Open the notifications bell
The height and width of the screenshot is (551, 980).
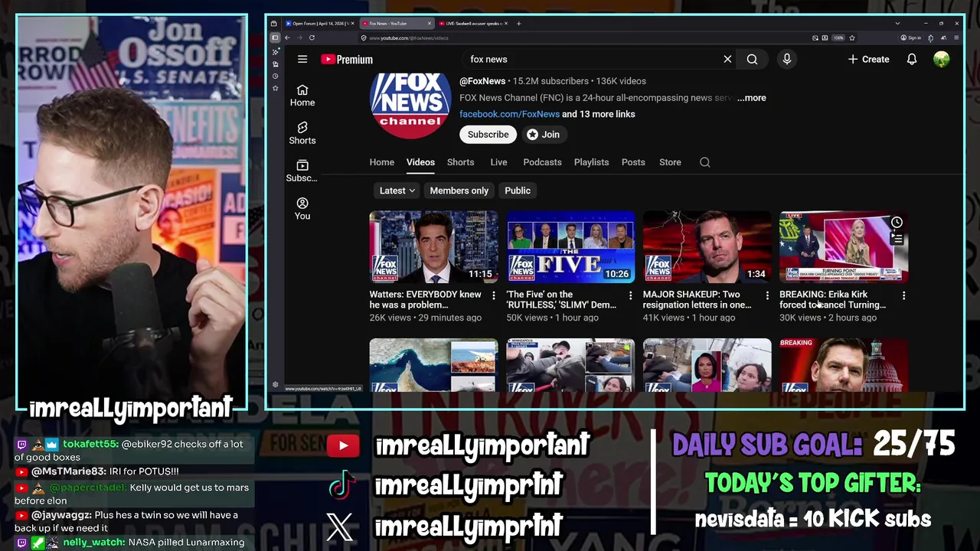click(x=911, y=59)
